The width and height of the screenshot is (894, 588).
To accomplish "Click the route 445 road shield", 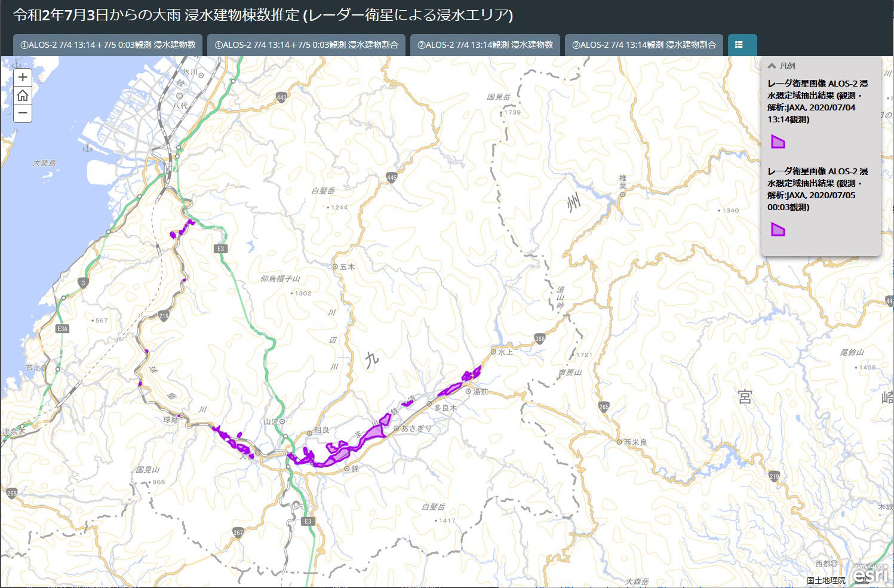I will coord(391,177).
